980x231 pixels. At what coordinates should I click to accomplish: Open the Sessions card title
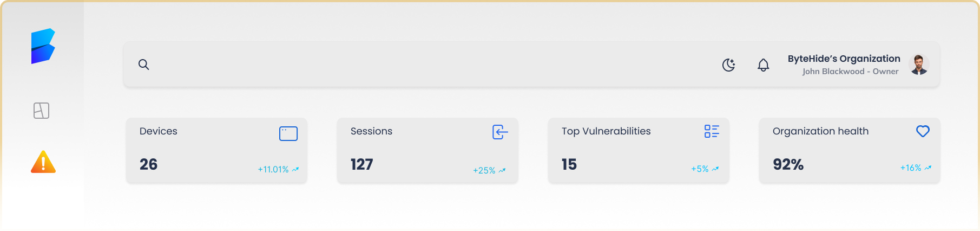point(371,131)
